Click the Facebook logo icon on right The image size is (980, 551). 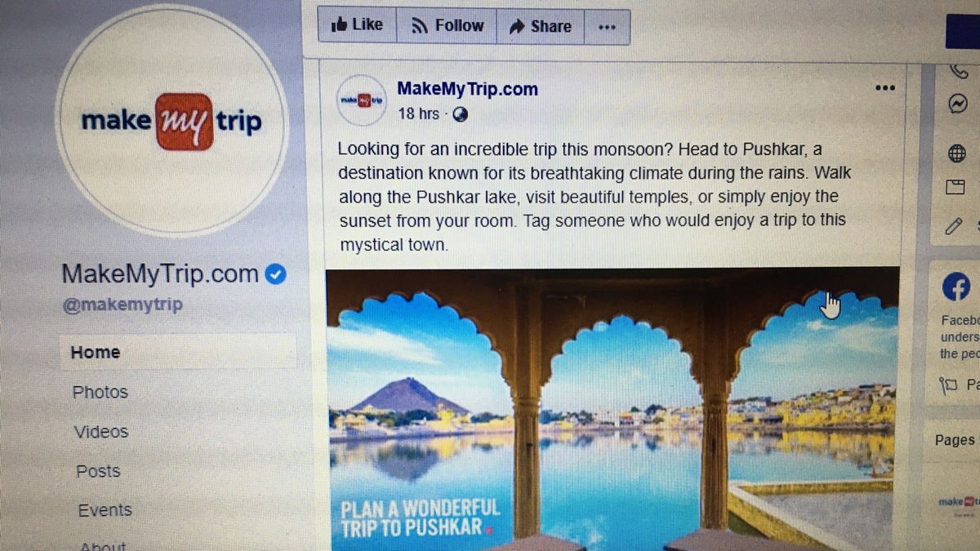point(956,287)
